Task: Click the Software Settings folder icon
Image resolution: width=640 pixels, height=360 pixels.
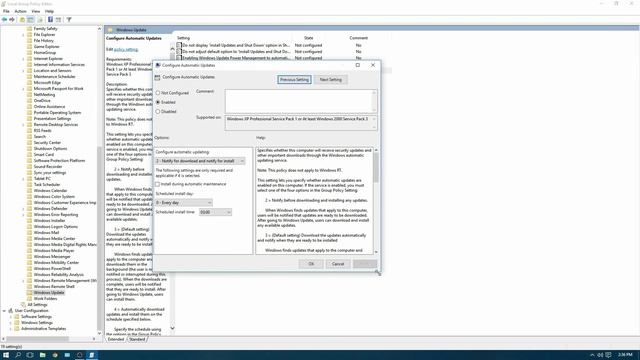Action: pyautogui.click(x=17, y=316)
